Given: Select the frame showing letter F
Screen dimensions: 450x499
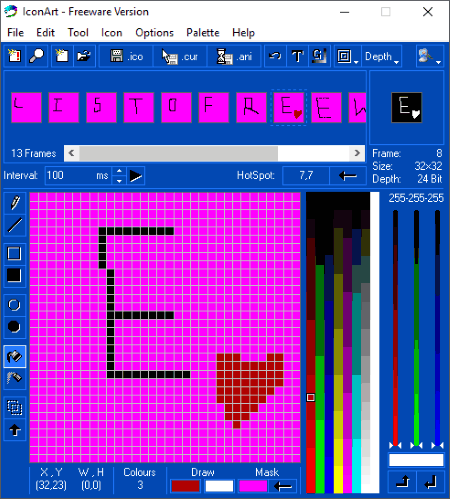Looking at the screenshot, I should (x=214, y=107).
